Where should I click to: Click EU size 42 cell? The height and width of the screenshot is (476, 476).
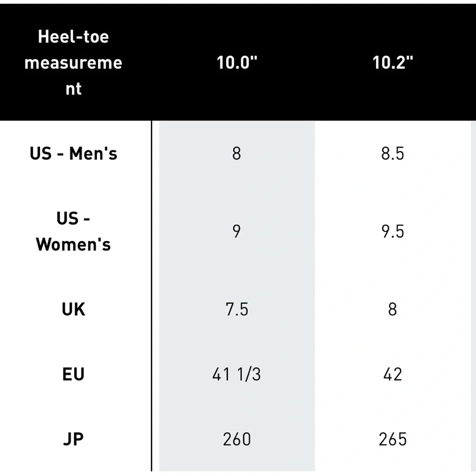pos(393,374)
